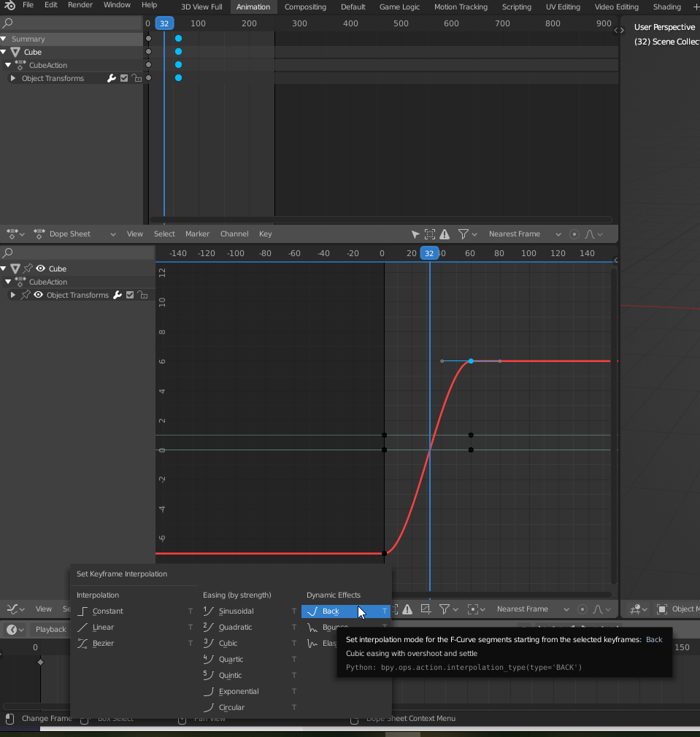The width and height of the screenshot is (700, 737).
Task: Collapse the Summary row in Dope Sheet
Action: coord(4,39)
